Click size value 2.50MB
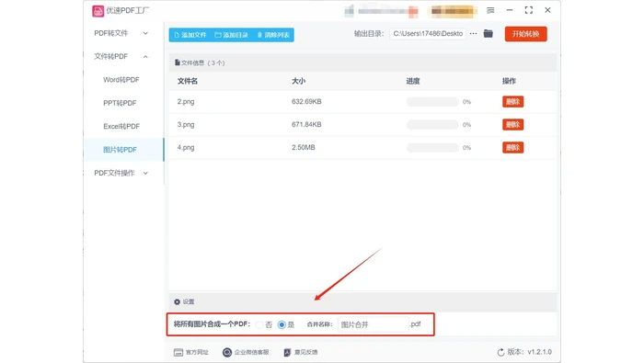This screenshot has height=363, width=644. (303, 148)
